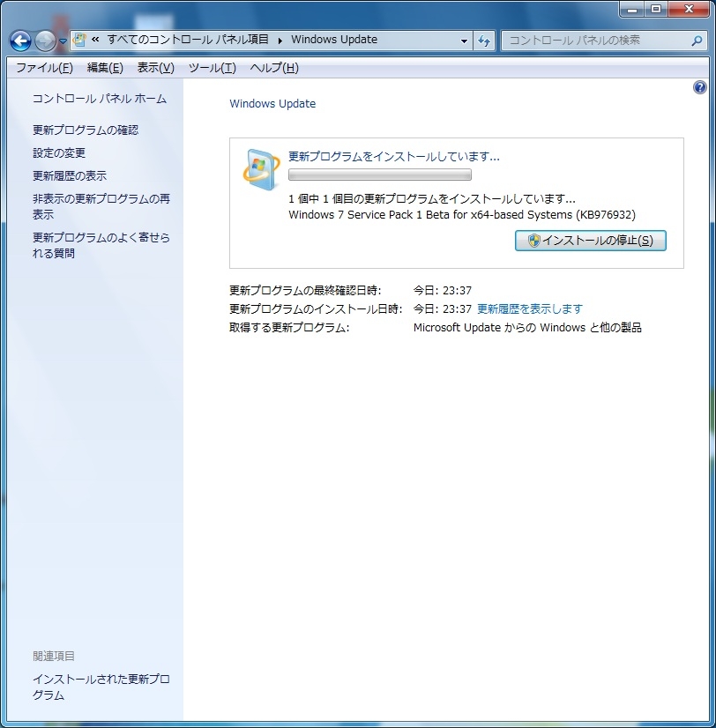Open インストールされた更新プログラム link

[101, 687]
